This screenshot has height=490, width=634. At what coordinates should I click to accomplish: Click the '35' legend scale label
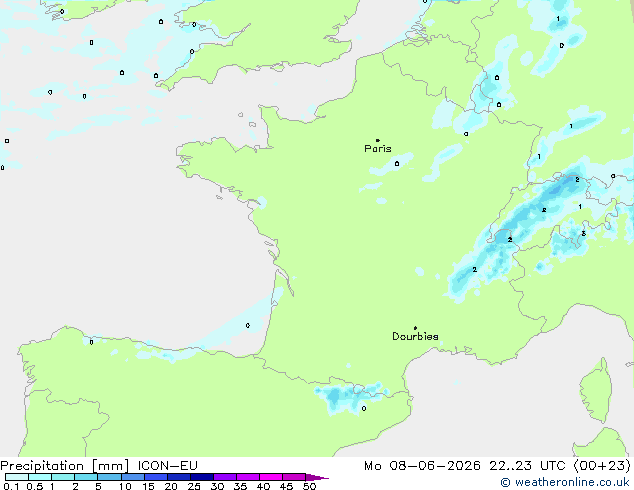(240, 486)
